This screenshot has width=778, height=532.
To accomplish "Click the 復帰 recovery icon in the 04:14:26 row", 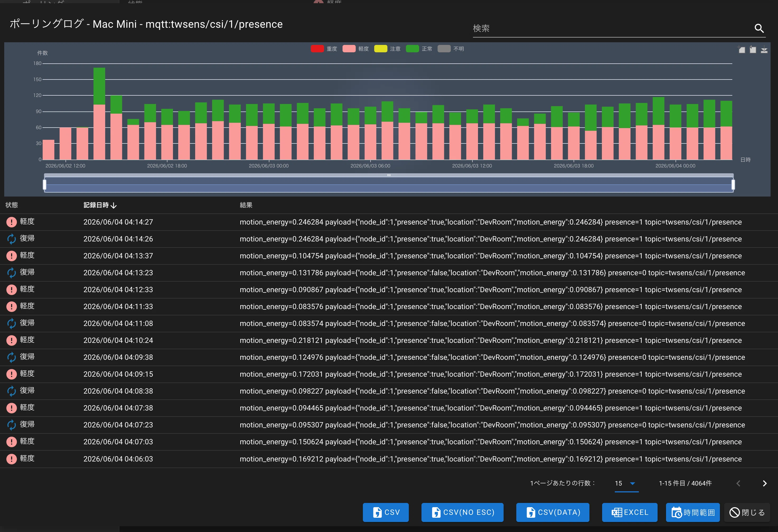I will pos(11,239).
